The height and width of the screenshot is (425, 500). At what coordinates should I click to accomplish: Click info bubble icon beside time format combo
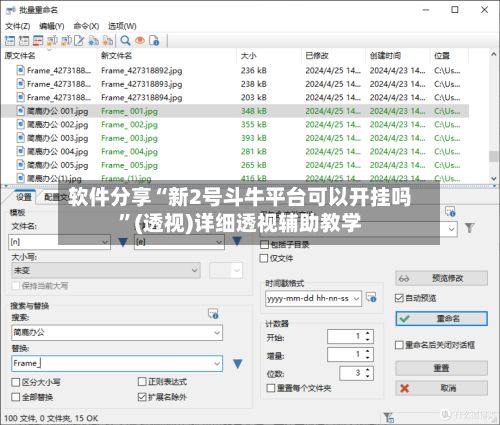pos(371,297)
